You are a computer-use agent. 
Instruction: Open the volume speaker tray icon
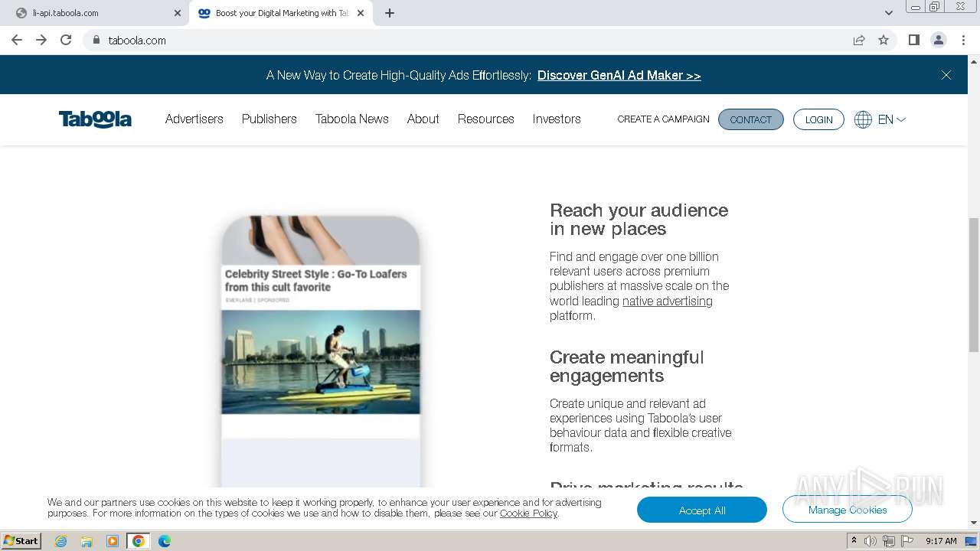click(x=871, y=541)
